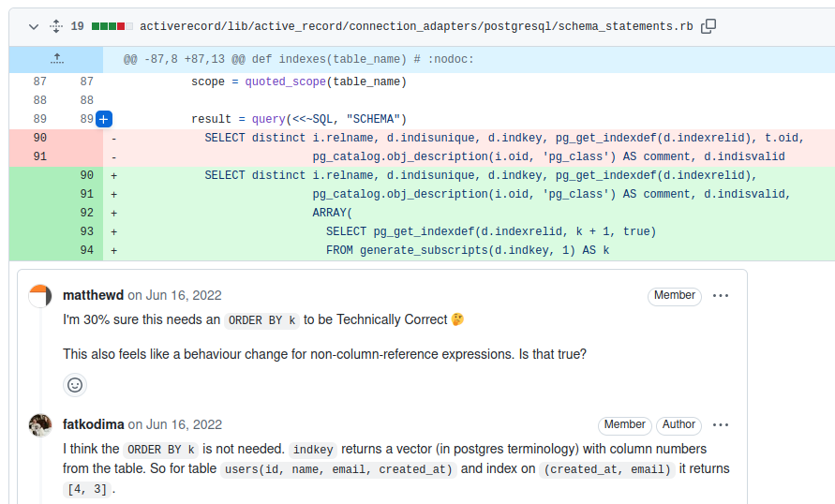Image resolution: width=835 pixels, height=504 pixels.
Task: Copy the schema_statements.rb file path
Action: 708,26
